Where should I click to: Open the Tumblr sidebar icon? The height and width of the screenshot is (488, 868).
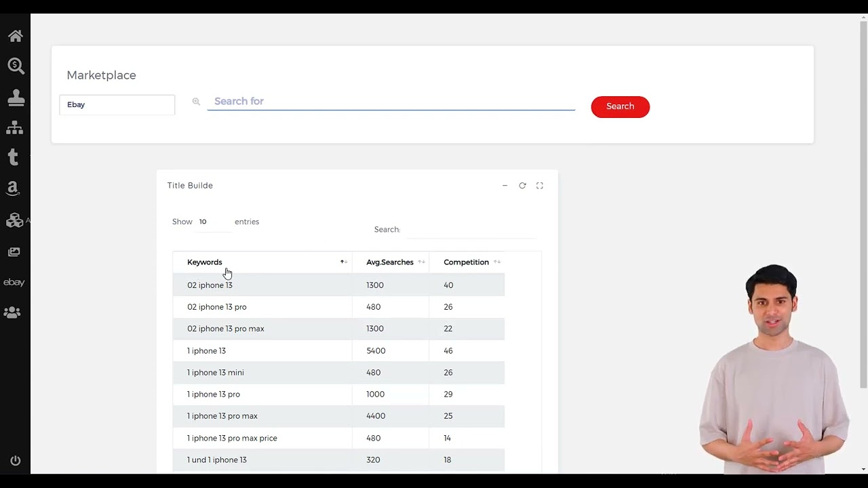coord(13,157)
